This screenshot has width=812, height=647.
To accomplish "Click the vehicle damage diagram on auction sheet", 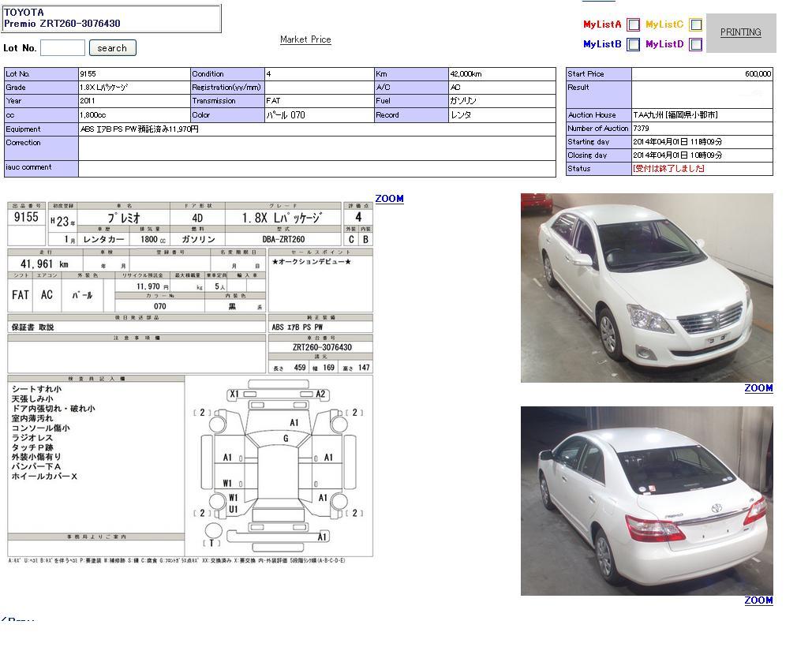I will [279, 467].
